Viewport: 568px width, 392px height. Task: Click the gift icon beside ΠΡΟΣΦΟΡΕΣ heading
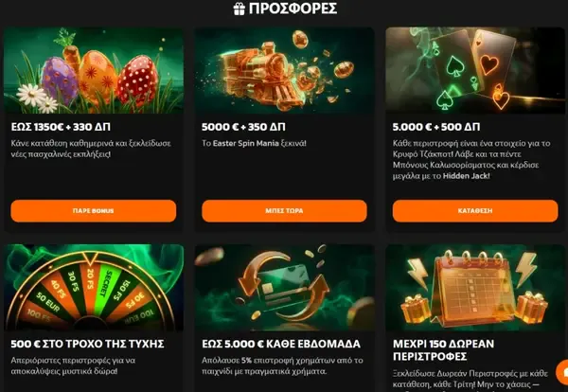pyautogui.click(x=240, y=9)
